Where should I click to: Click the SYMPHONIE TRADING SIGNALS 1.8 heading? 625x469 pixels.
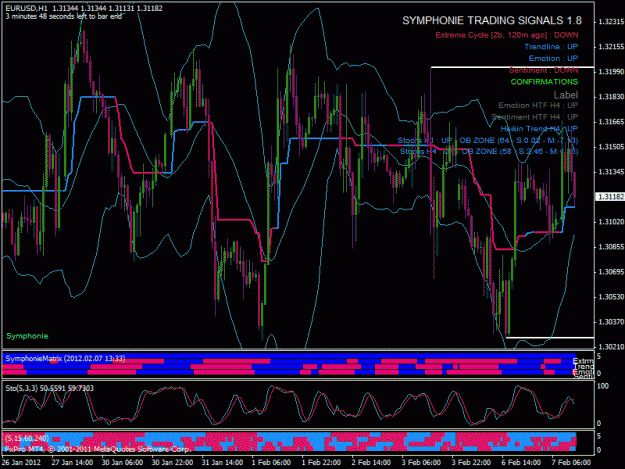[491, 21]
